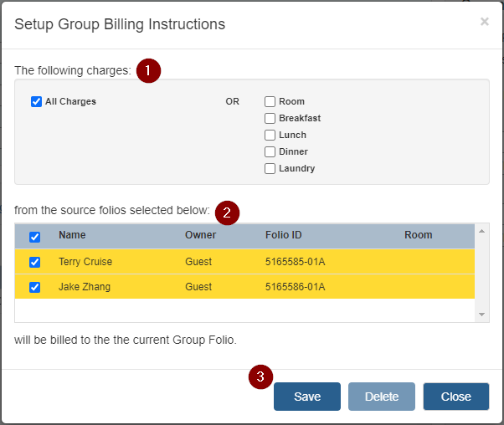Enable the Laundry charge checkbox
The image size is (504, 425).
270,169
